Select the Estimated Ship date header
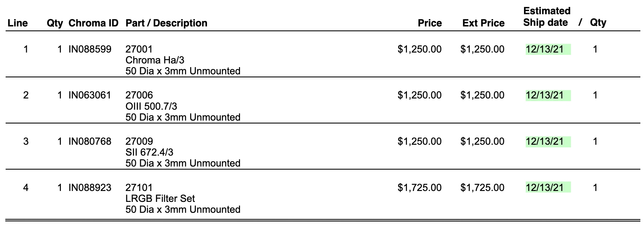Viewport: 644px width, 226px height. point(547,17)
